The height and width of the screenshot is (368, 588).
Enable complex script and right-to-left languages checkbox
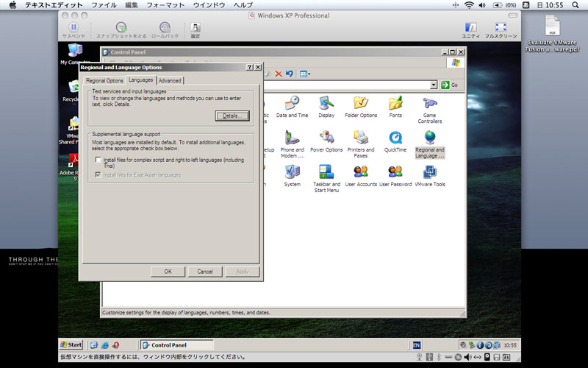[x=98, y=160]
